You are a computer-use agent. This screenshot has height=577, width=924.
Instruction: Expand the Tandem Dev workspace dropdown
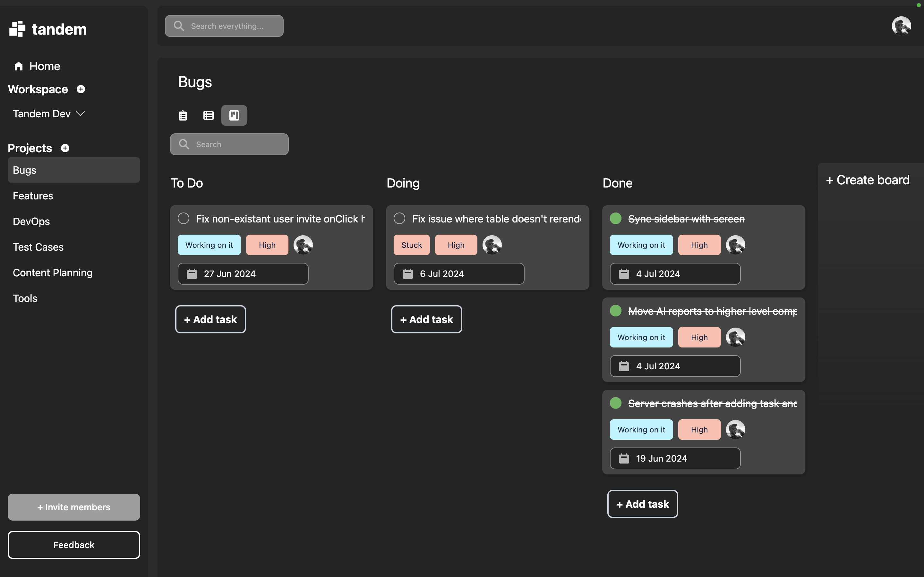click(80, 114)
